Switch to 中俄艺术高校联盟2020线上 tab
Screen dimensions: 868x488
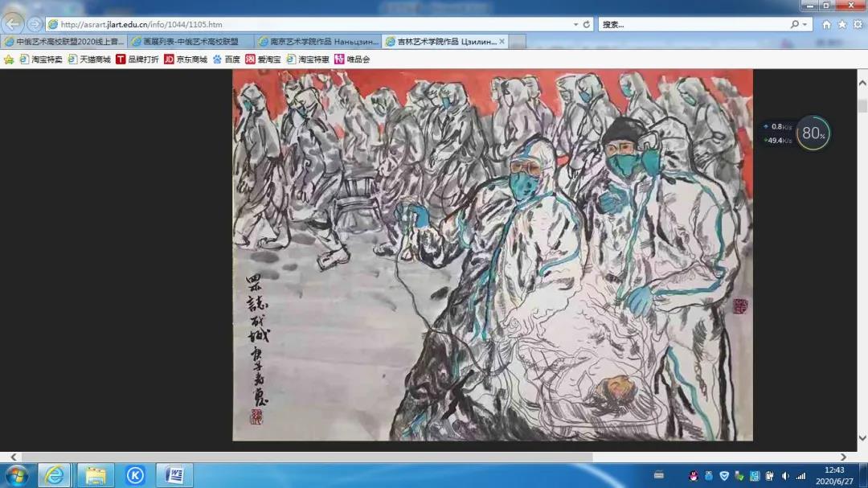[x=64, y=41]
